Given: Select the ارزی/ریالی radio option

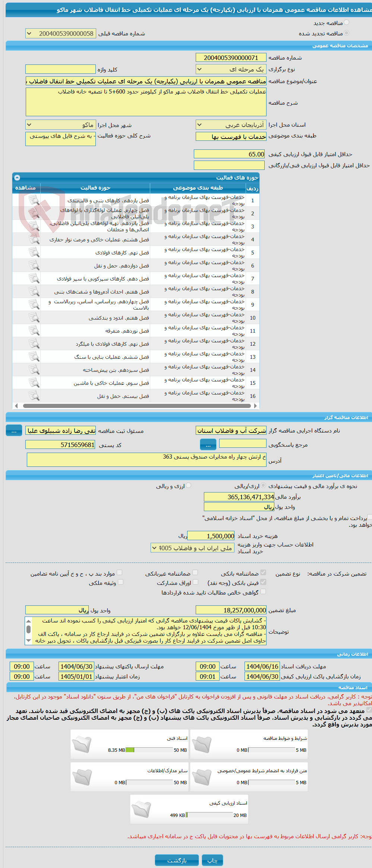Looking at the screenshot, I should point(264,485).
